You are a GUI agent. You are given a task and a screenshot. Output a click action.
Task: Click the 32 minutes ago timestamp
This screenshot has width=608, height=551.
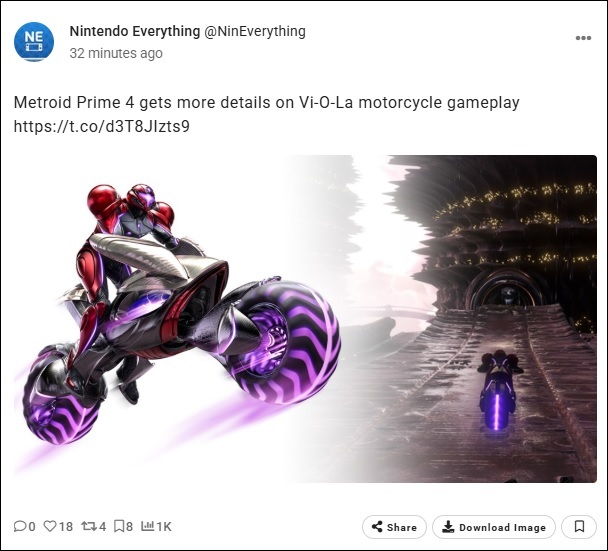[116, 53]
